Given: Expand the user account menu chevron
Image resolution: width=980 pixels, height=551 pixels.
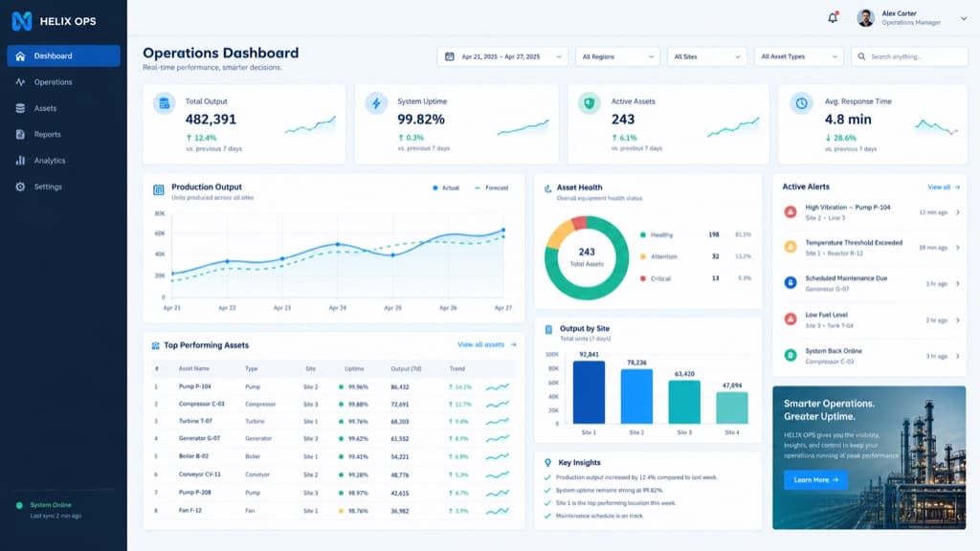Looking at the screenshot, I should click(x=963, y=19).
